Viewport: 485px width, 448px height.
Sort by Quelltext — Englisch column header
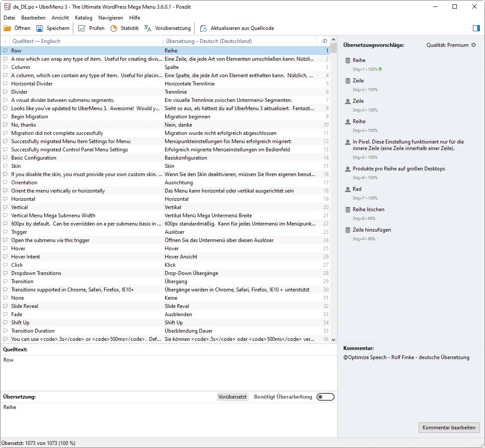click(x=87, y=41)
